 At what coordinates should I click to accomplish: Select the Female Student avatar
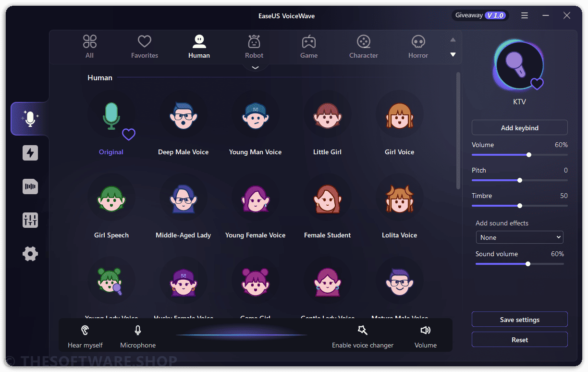click(x=327, y=199)
